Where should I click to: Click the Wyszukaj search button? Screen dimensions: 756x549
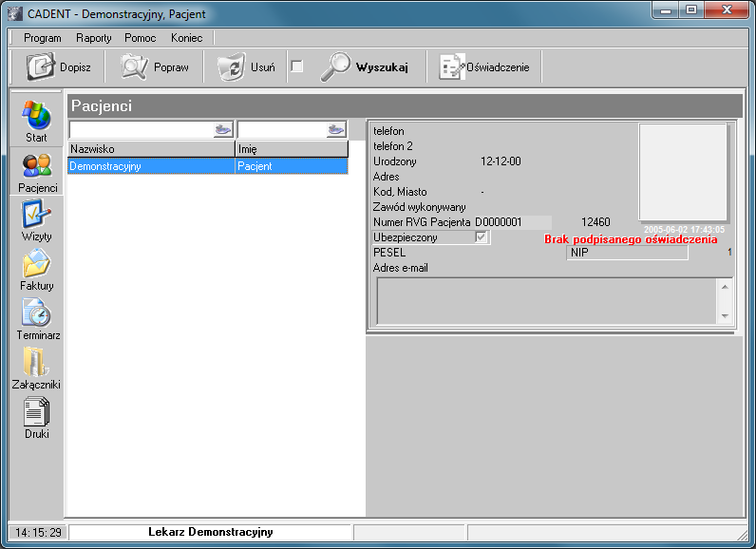pyautogui.click(x=366, y=67)
